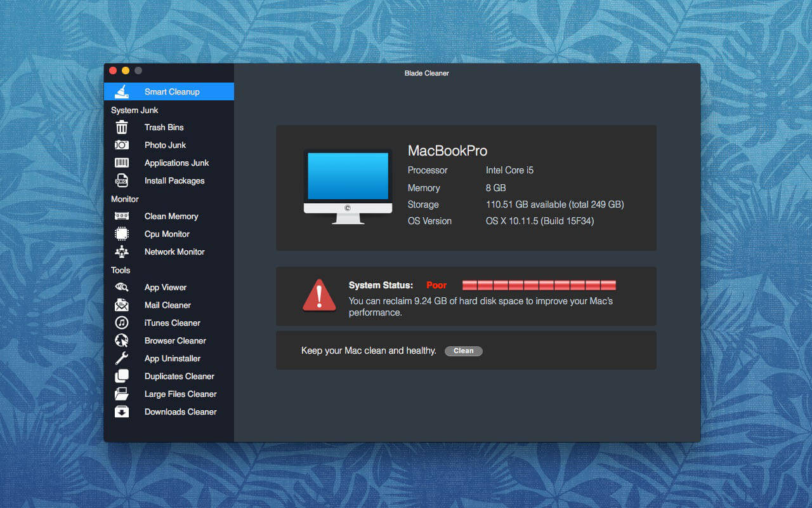Click the Cpu Monitor processor icon
The image size is (812, 508).
pos(122,234)
